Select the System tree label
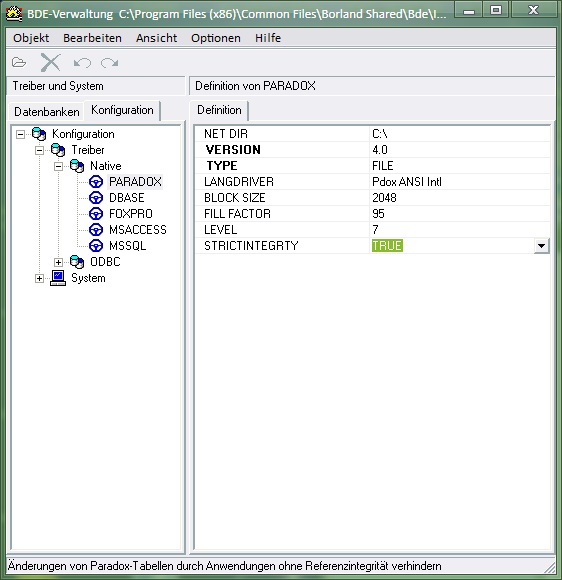 [88, 278]
